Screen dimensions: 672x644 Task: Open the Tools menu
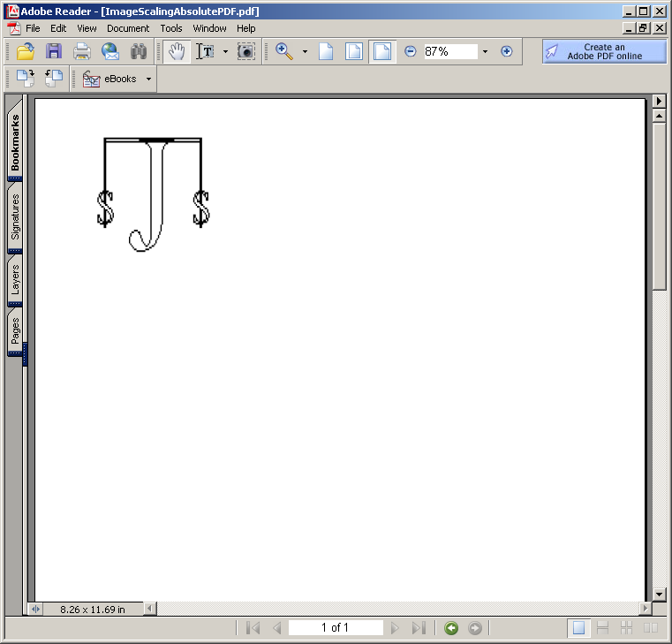point(171,28)
